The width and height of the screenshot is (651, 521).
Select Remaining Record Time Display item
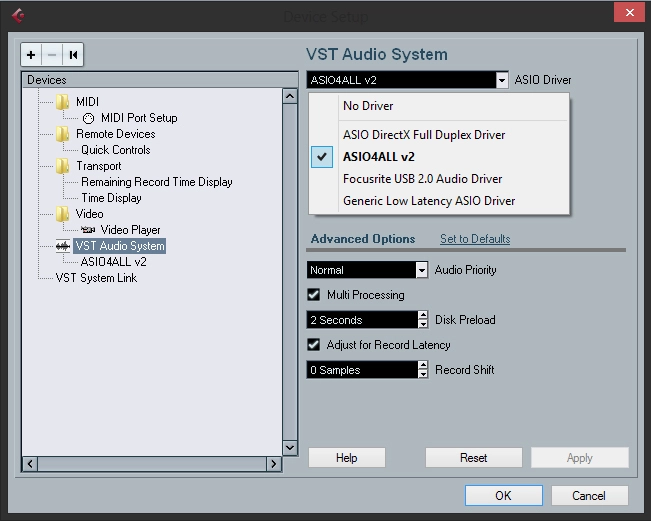coord(157,182)
